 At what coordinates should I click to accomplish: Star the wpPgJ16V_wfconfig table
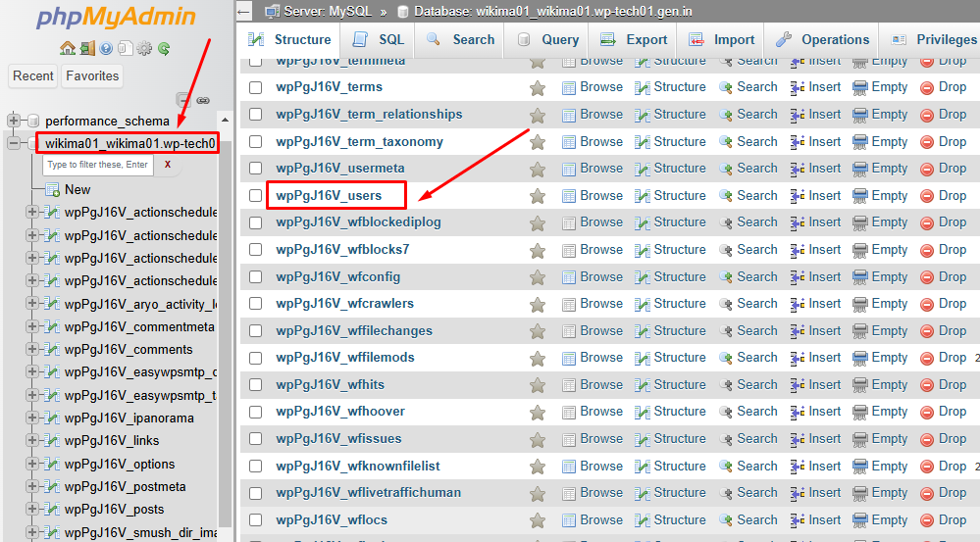[x=537, y=277]
